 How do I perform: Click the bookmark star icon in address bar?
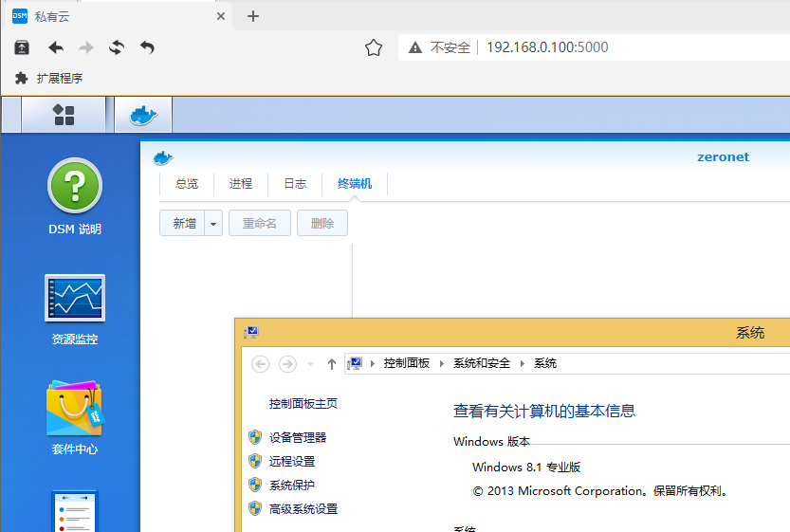(374, 47)
